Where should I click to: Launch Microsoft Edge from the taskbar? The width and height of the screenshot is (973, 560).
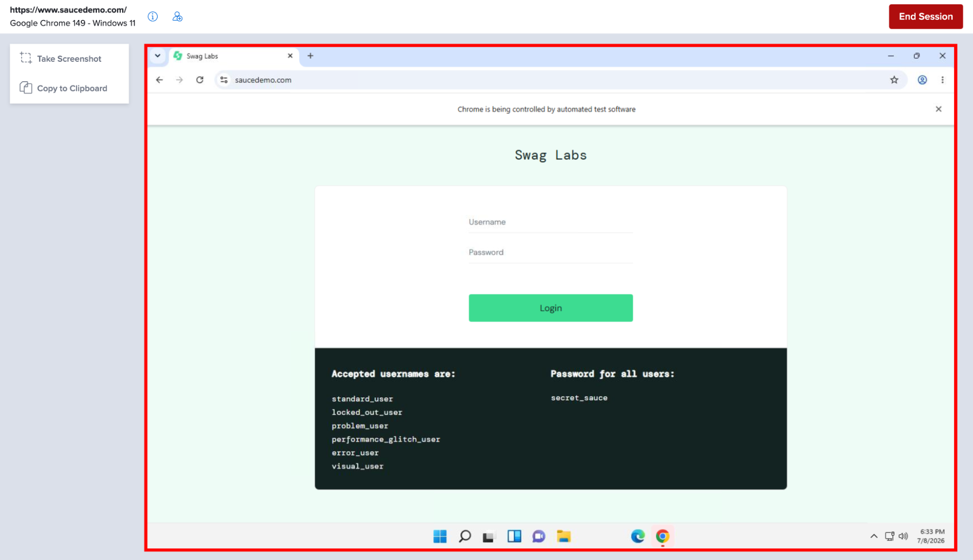click(x=638, y=536)
